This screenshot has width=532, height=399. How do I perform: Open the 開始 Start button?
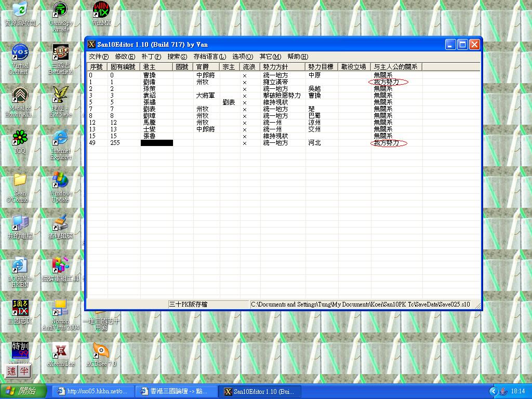pyautogui.click(x=23, y=391)
